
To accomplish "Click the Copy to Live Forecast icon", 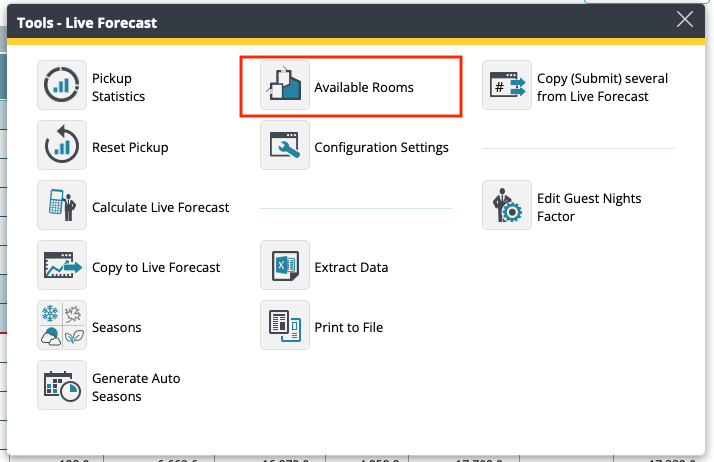I will (x=62, y=267).
